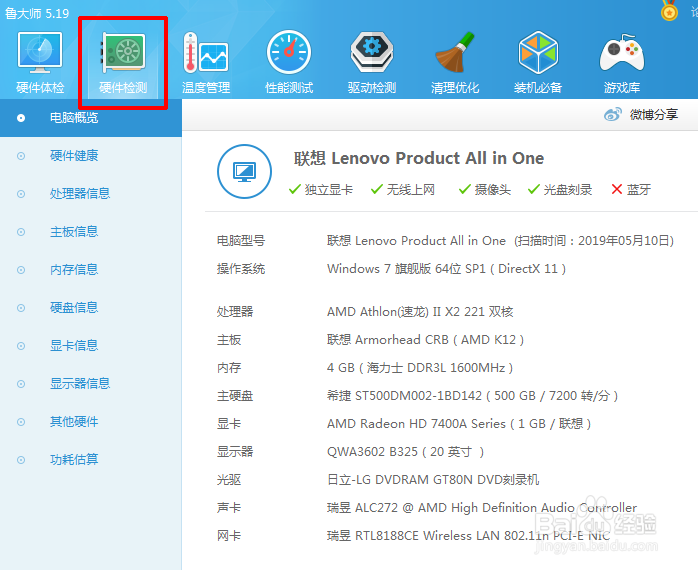Click the 电脑型号 row label

pyautogui.click(x=241, y=241)
